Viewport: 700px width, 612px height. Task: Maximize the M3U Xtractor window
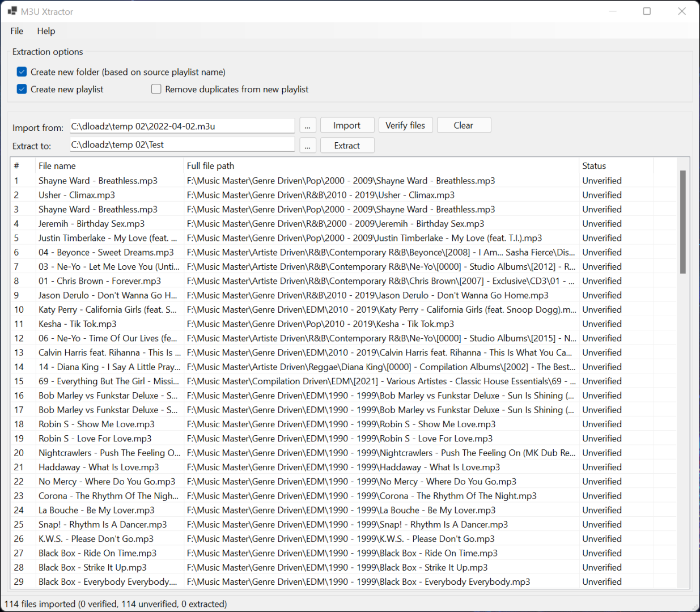click(x=647, y=11)
